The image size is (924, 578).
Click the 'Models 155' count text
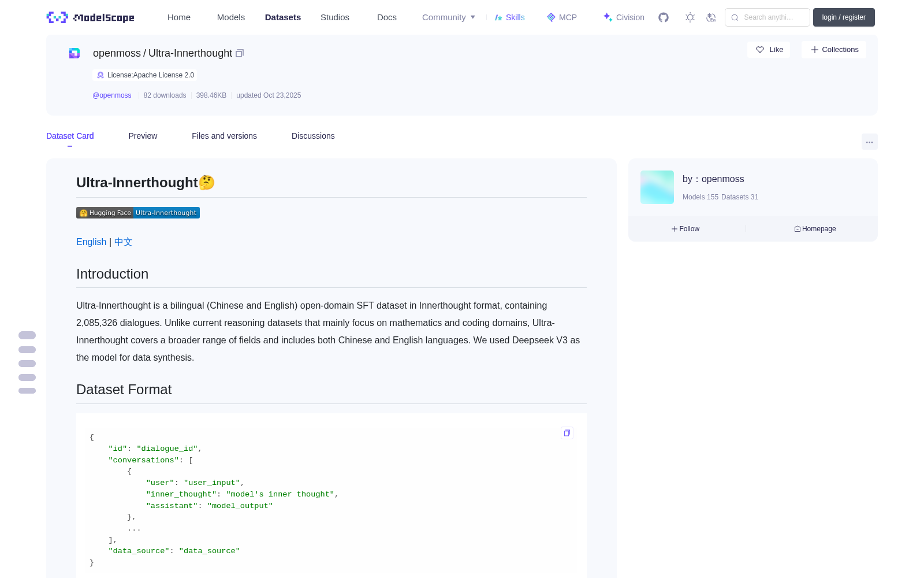[x=701, y=197]
